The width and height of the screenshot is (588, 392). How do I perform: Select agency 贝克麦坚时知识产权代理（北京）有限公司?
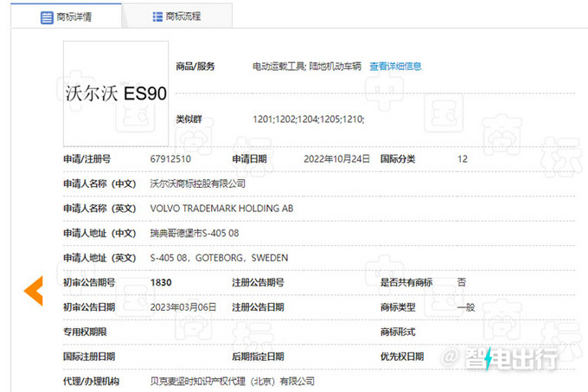(x=232, y=382)
